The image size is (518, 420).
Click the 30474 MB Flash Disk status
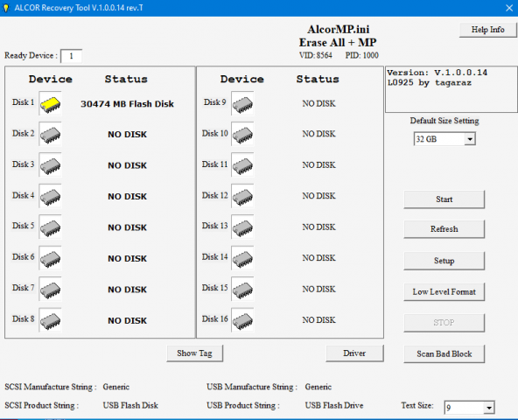127,104
